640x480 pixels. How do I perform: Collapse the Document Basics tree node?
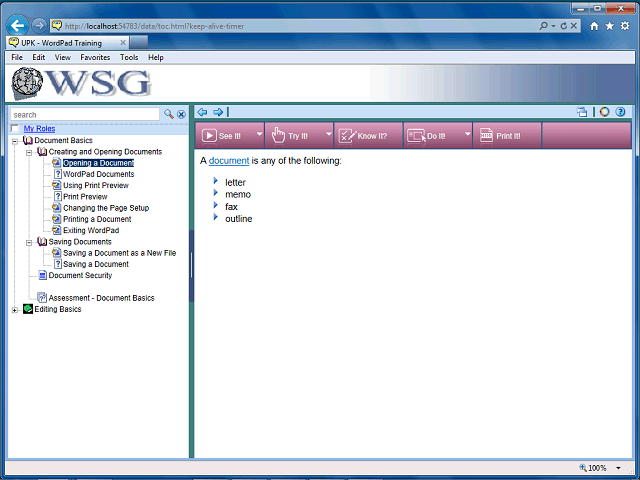click(x=15, y=141)
